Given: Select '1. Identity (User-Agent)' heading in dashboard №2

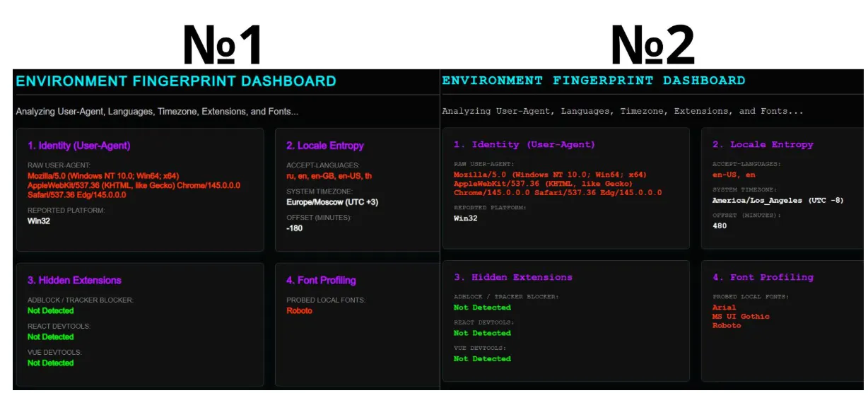Looking at the screenshot, I should [x=524, y=145].
